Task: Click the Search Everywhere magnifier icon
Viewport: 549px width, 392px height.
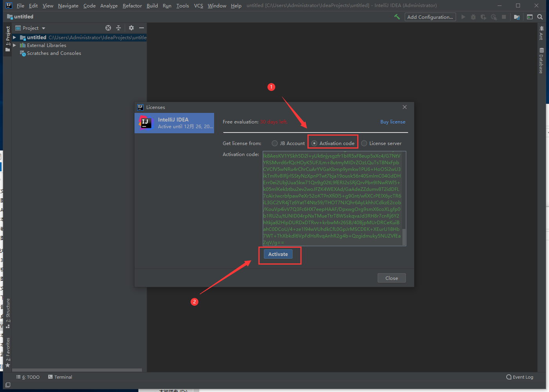Action: [540, 17]
